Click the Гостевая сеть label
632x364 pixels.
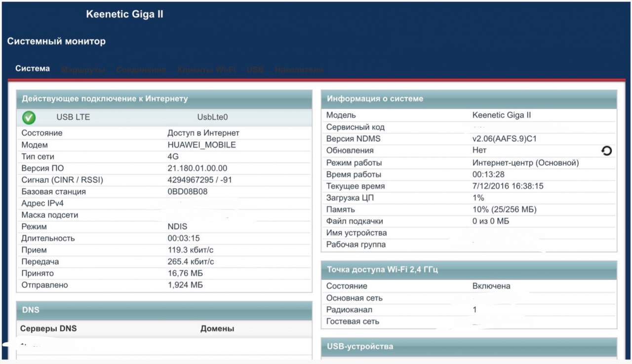coord(353,322)
